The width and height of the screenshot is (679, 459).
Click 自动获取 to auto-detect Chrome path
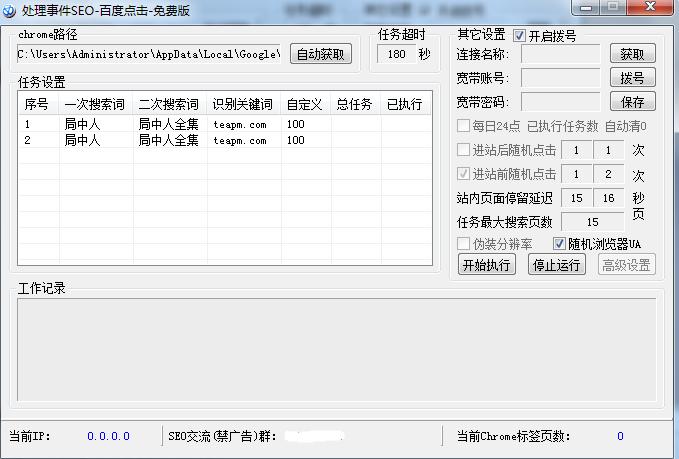coord(321,54)
